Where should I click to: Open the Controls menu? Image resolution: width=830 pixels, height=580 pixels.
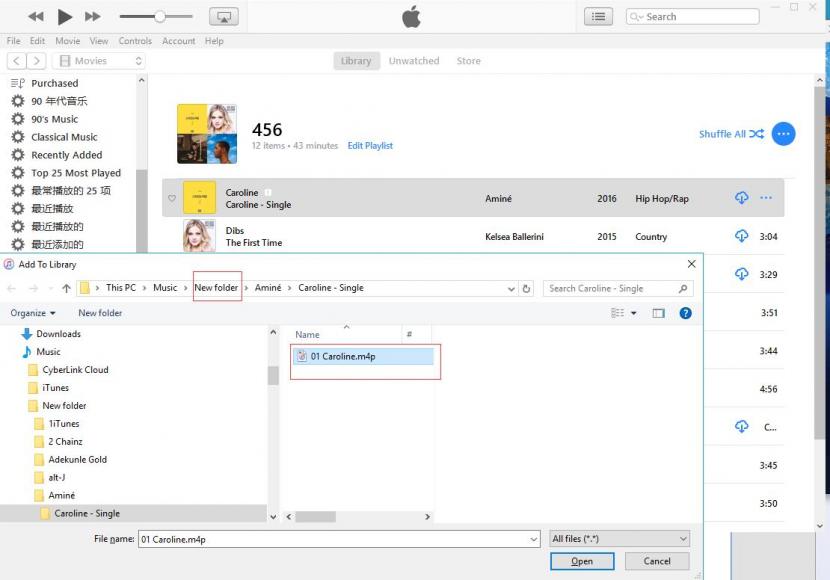point(135,41)
